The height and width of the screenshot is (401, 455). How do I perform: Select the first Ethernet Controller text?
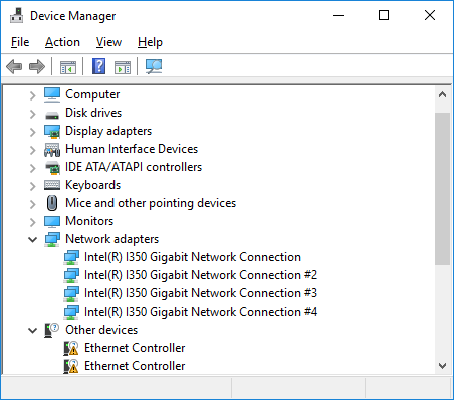click(135, 348)
